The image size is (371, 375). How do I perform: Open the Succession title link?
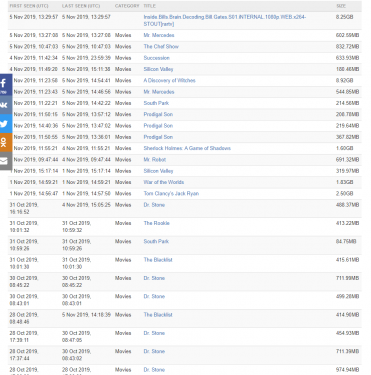coord(156,58)
